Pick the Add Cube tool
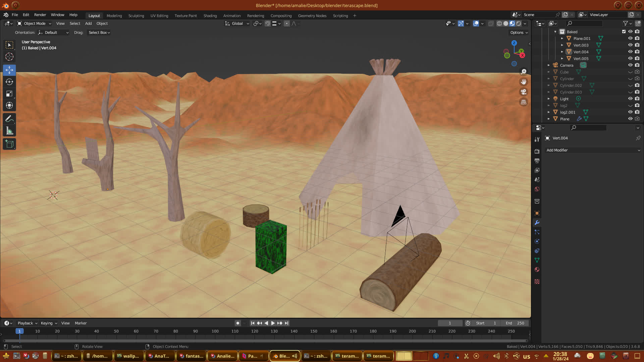This screenshot has width=644, height=362. [9, 144]
